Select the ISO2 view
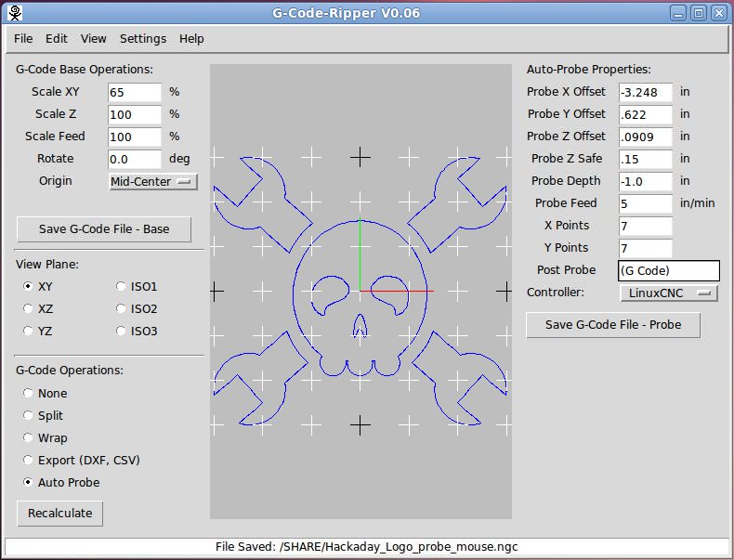This screenshot has height=560, width=734. [121, 308]
